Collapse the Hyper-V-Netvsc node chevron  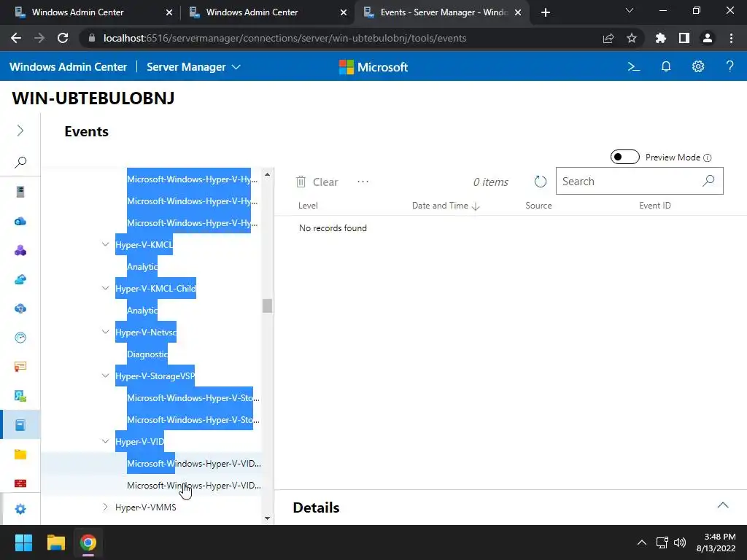[x=105, y=332]
